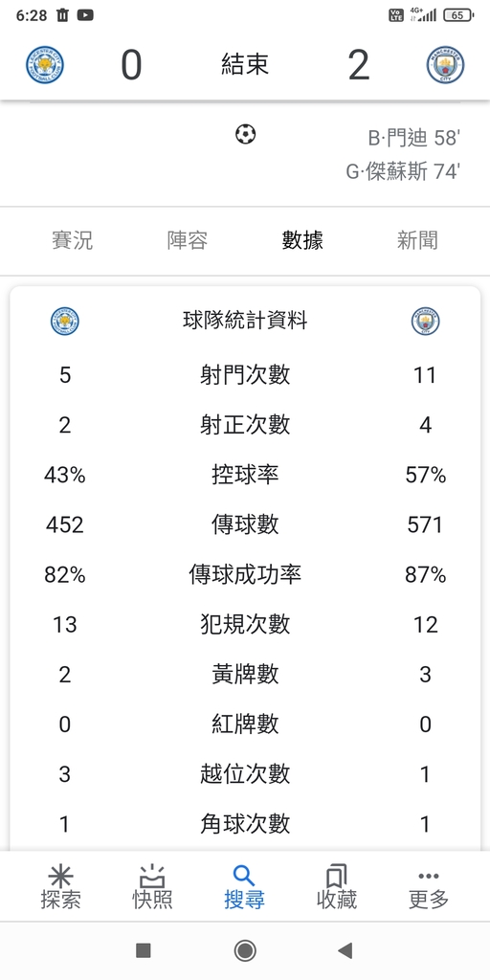
Task: Tap the Android recent apps square button
Action: (x=144, y=950)
